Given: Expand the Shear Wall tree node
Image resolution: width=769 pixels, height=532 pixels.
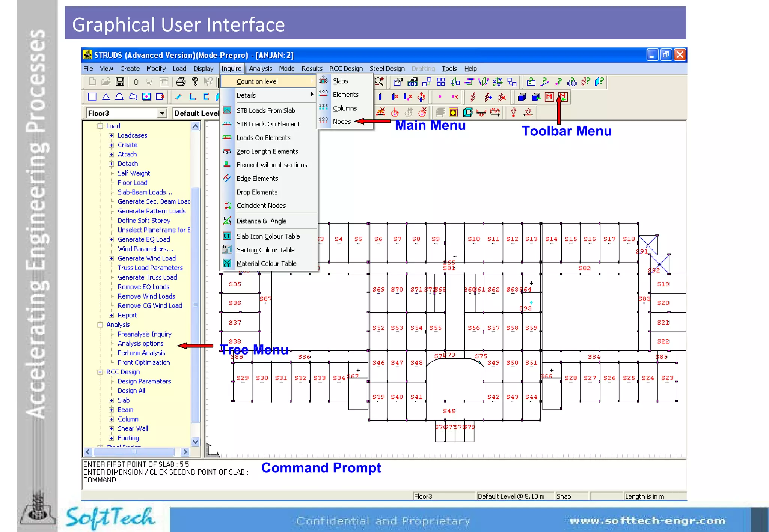Looking at the screenshot, I should coord(112,428).
